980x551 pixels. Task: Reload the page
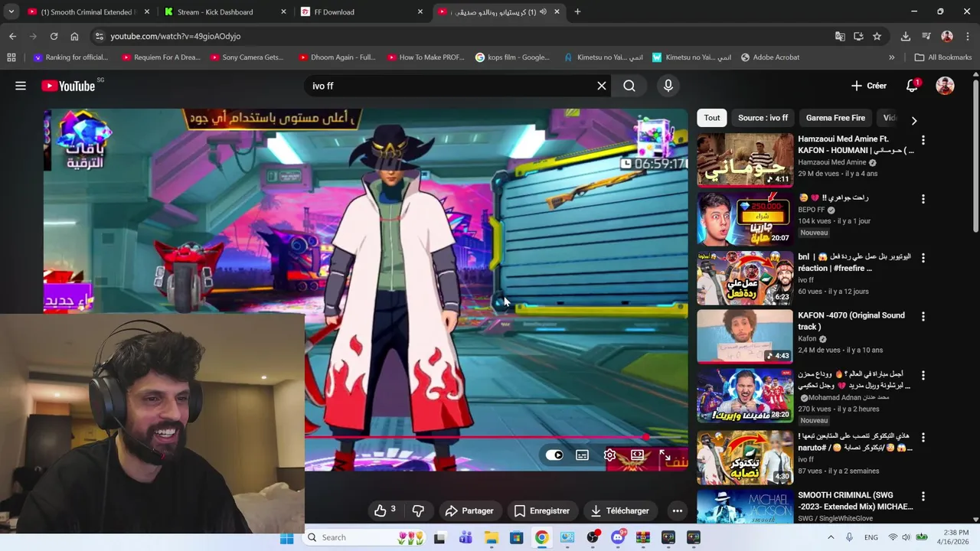54,36
